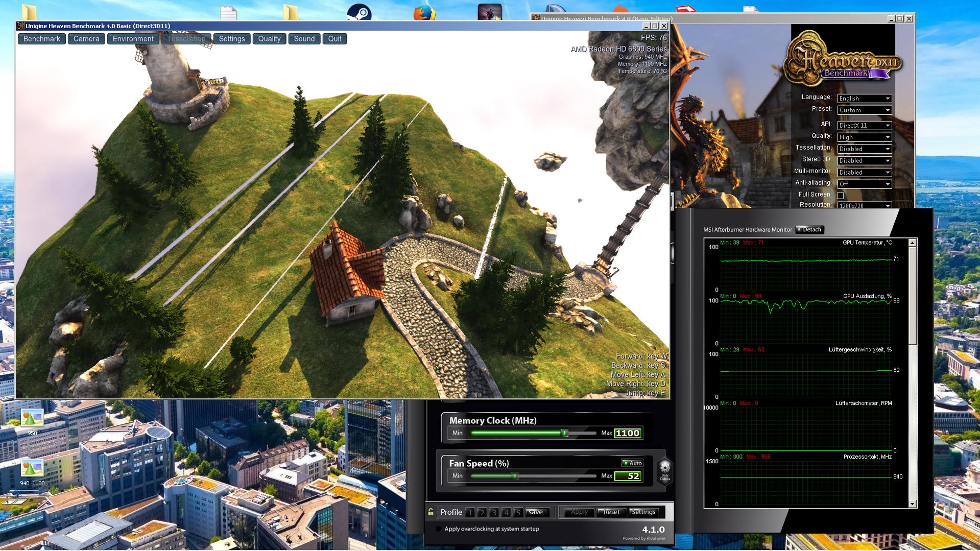Screen dimensions: 980x551
Task: Open Afterburner Settings button
Action: pyautogui.click(x=643, y=512)
